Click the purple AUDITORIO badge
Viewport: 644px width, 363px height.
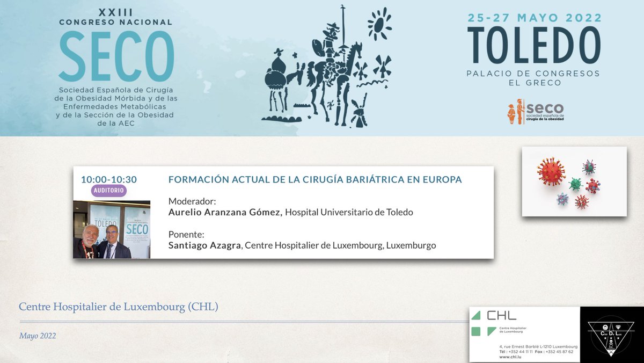tap(109, 190)
